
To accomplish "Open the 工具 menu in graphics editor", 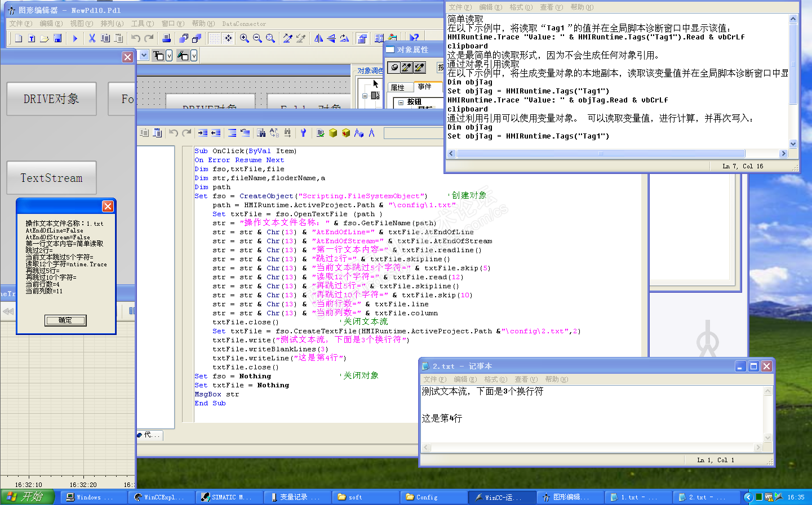I will click(142, 24).
